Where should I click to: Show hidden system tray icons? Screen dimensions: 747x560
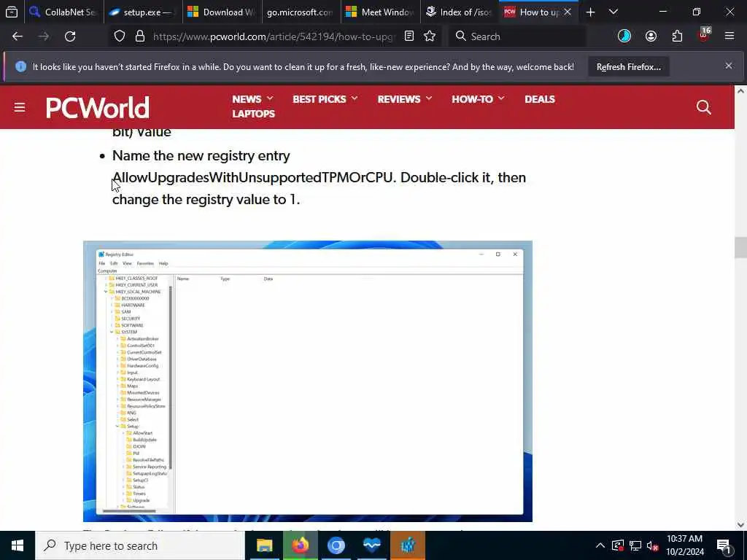point(600,545)
